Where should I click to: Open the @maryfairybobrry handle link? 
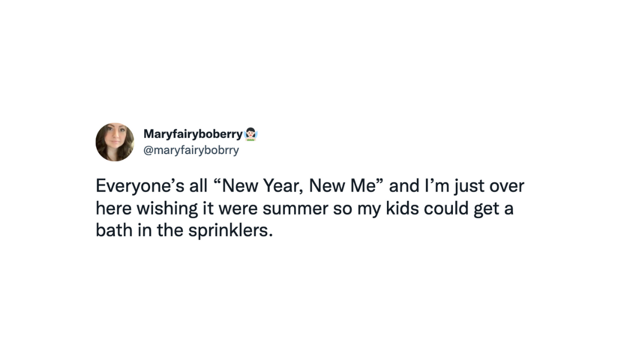pos(191,150)
